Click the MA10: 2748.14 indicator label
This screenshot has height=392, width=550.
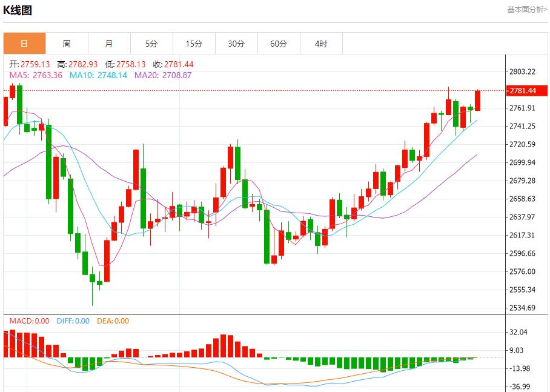98,75
